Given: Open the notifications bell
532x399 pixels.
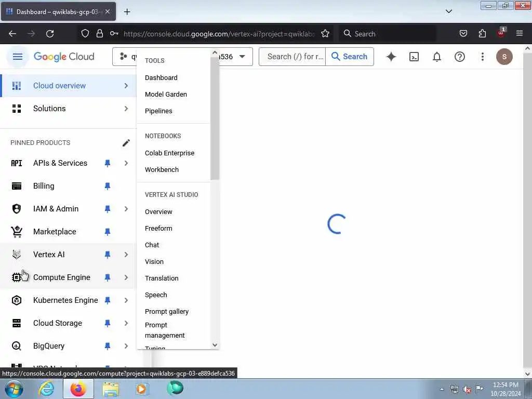Looking at the screenshot, I should tap(436, 57).
